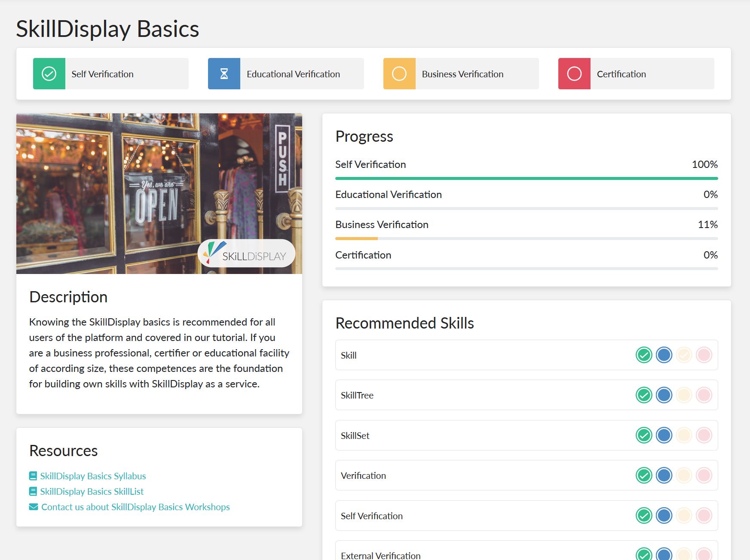Open the Skill recommended skill entry
750x560 pixels.
(x=527, y=355)
